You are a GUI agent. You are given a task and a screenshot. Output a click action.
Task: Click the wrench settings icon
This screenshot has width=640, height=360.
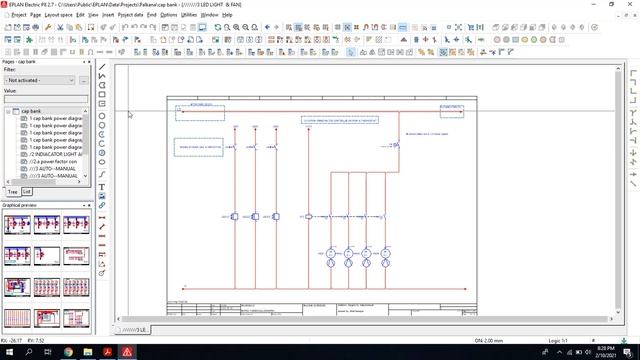(48, 27)
